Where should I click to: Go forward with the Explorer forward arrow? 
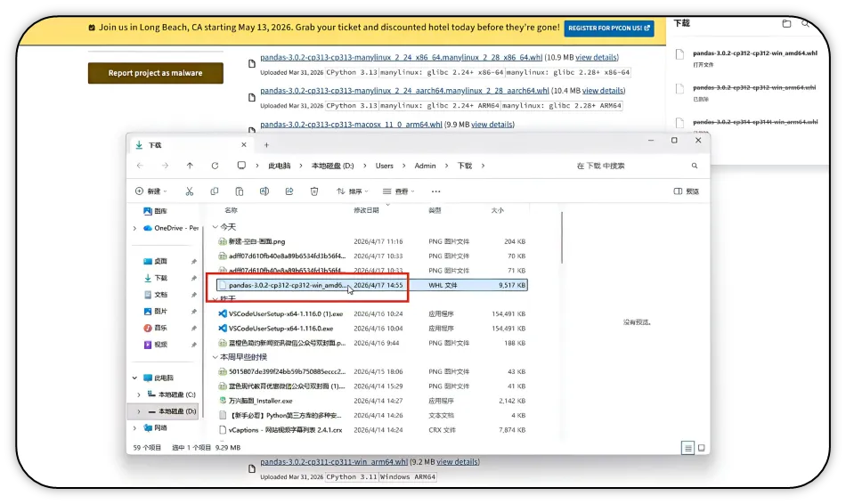(x=165, y=166)
